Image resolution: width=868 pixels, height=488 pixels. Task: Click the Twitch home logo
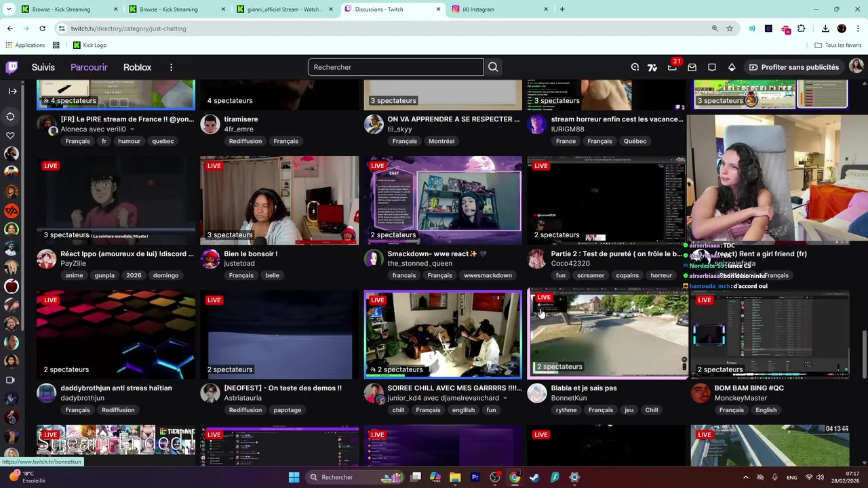(12, 67)
